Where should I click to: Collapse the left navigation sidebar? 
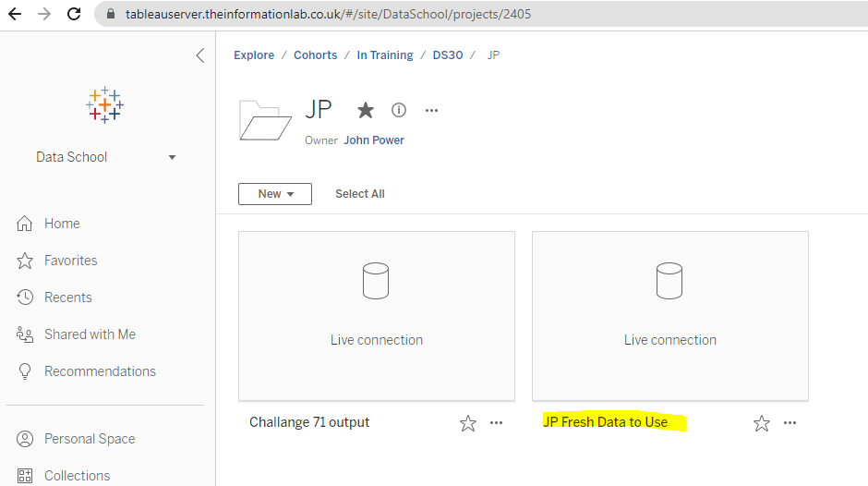pyautogui.click(x=200, y=55)
